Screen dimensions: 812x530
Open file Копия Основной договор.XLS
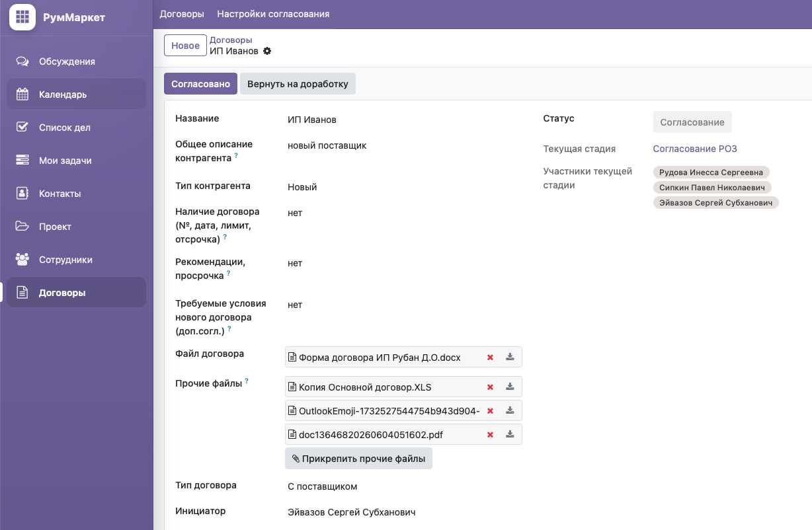(x=365, y=387)
